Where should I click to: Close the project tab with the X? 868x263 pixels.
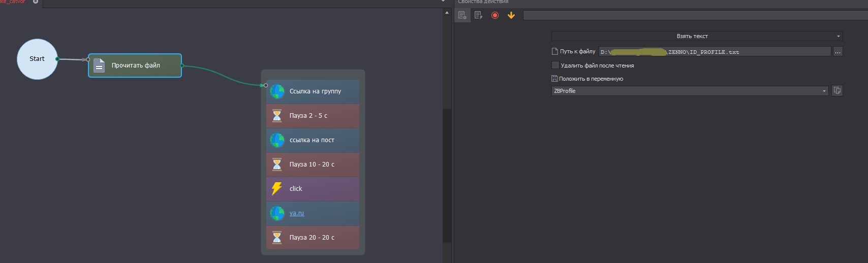(36, 2)
